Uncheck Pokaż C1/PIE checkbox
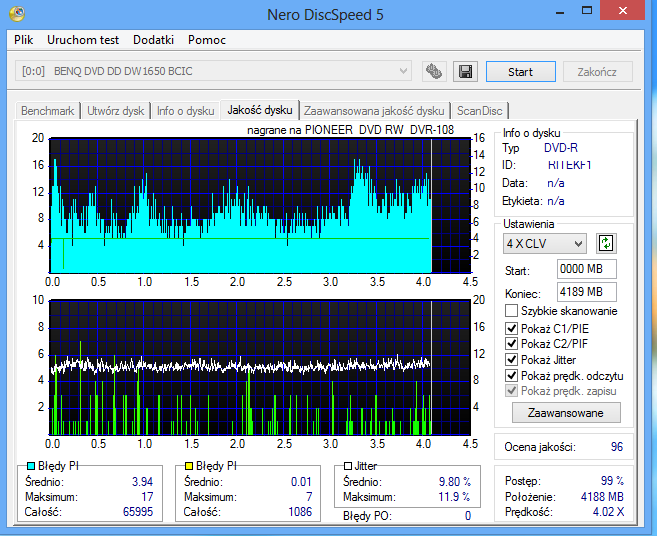Image resolution: width=657 pixels, height=536 pixels. click(x=511, y=328)
